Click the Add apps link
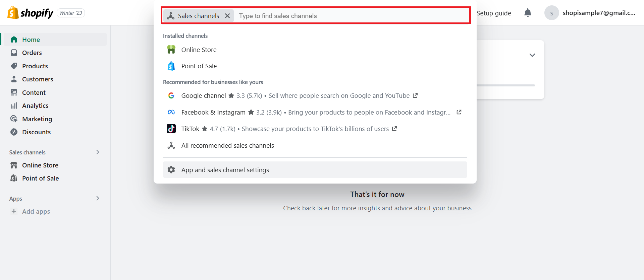This screenshot has width=644, height=280. tap(36, 211)
